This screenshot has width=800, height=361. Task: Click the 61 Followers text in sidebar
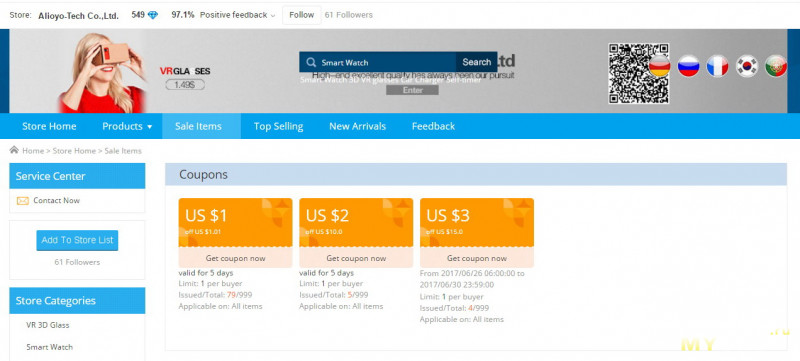(x=77, y=262)
